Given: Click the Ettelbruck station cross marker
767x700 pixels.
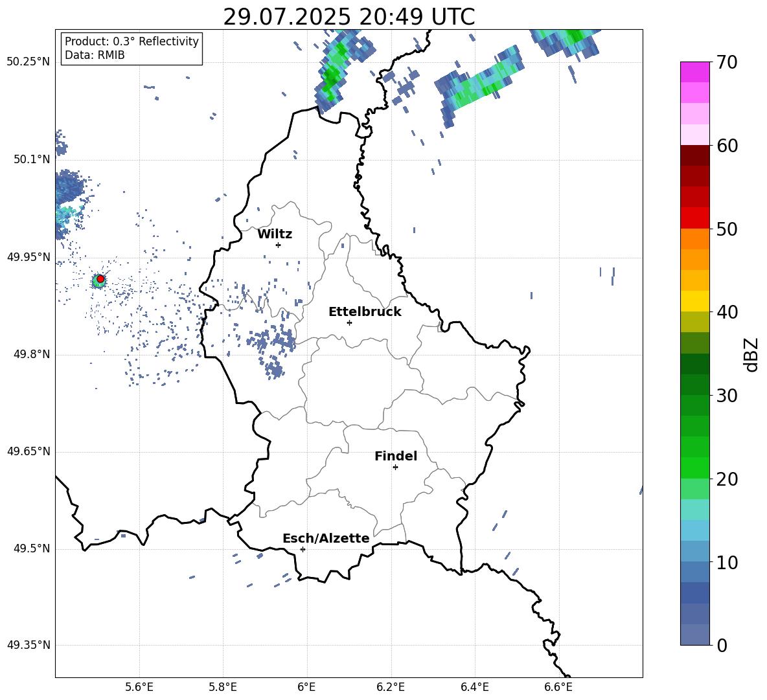Looking at the screenshot, I should 349,322.
